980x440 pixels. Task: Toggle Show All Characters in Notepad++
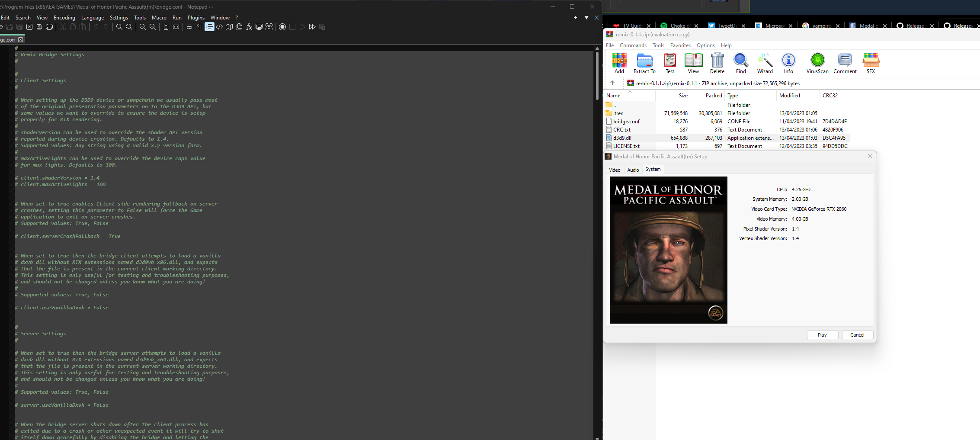[x=199, y=27]
